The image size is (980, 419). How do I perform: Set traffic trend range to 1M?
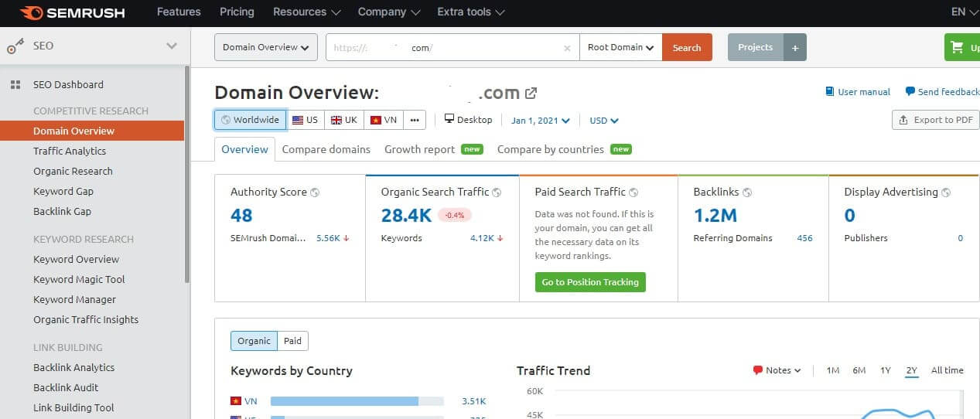(x=833, y=370)
